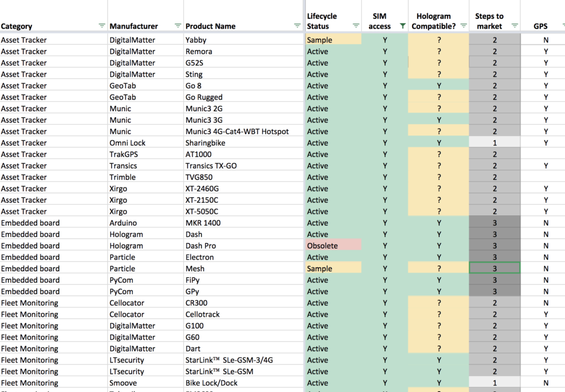Select the Obsolete lifecycle status cell
Viewport: 565px width, 392px height.
[x=333, y=245]
